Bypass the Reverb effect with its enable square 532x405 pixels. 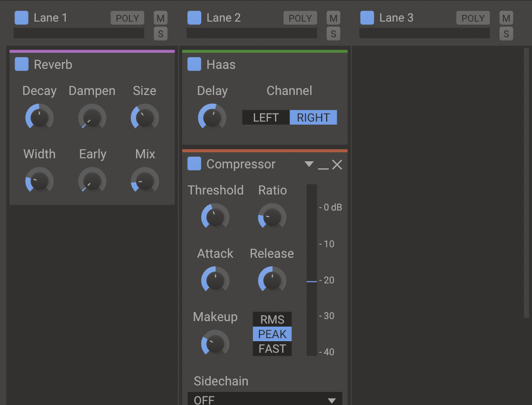[22, 64]
